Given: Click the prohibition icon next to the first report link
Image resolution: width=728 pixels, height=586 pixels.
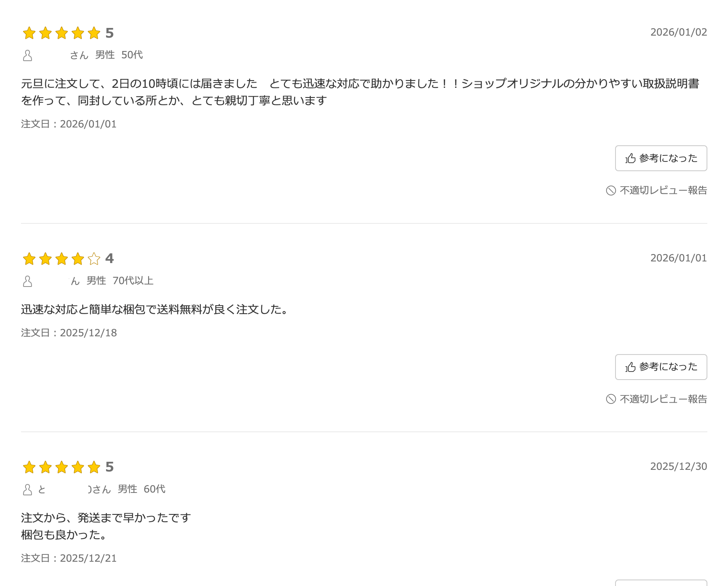Looking at the screenshot, I should pos(611,190).
